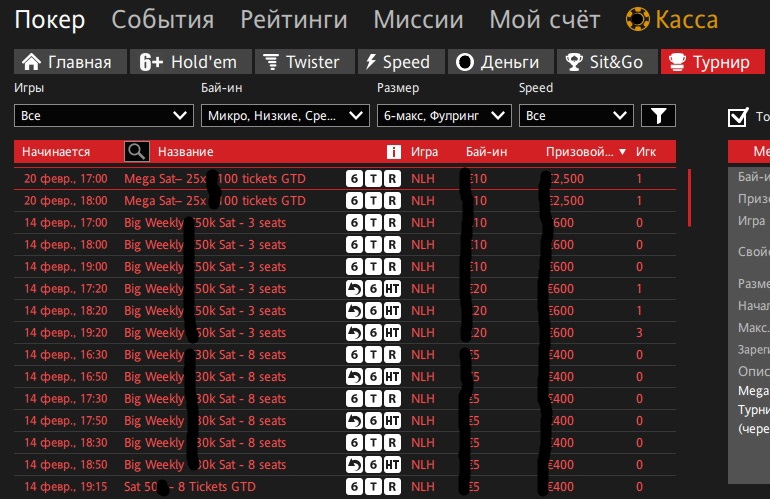Click players count 3 in 19:20 row
The height and width of the screenshot is (499, 770).
click(x=639, y=333)
